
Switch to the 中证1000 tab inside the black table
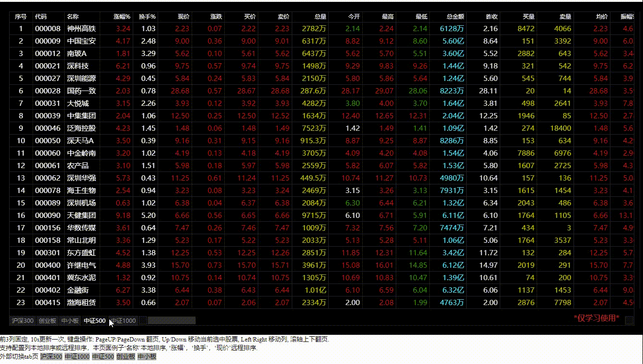click(x=123, y=321)
